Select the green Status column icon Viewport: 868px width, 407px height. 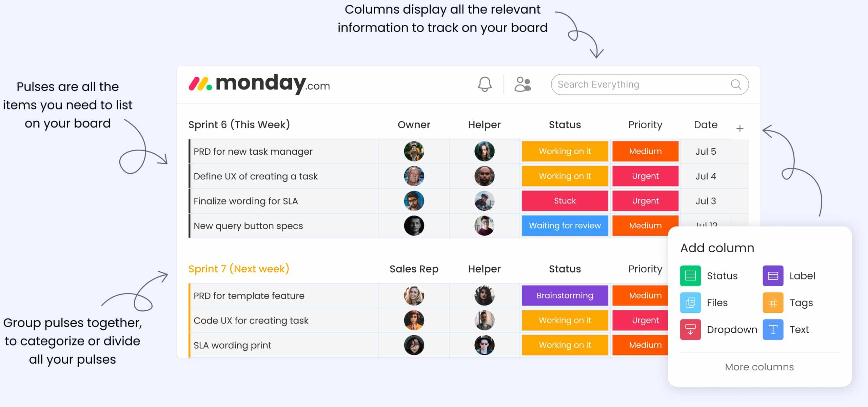tap(690, 276)
